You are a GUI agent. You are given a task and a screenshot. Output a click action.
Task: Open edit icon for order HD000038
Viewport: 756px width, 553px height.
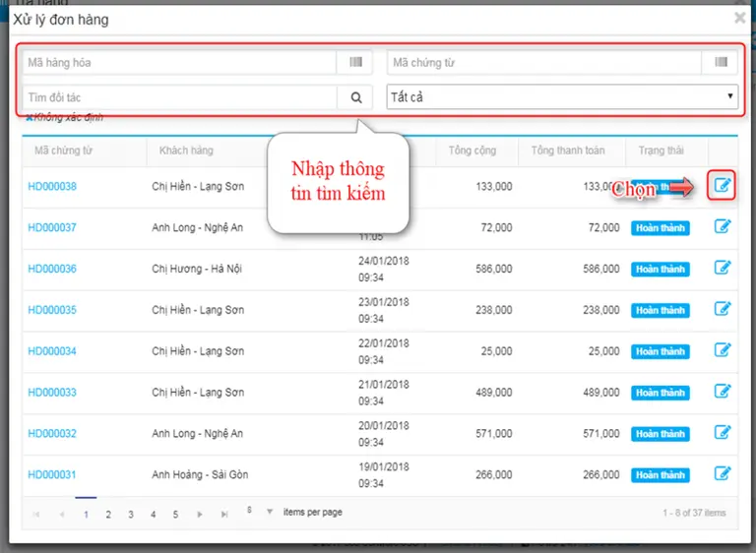(x=722, y=185)
